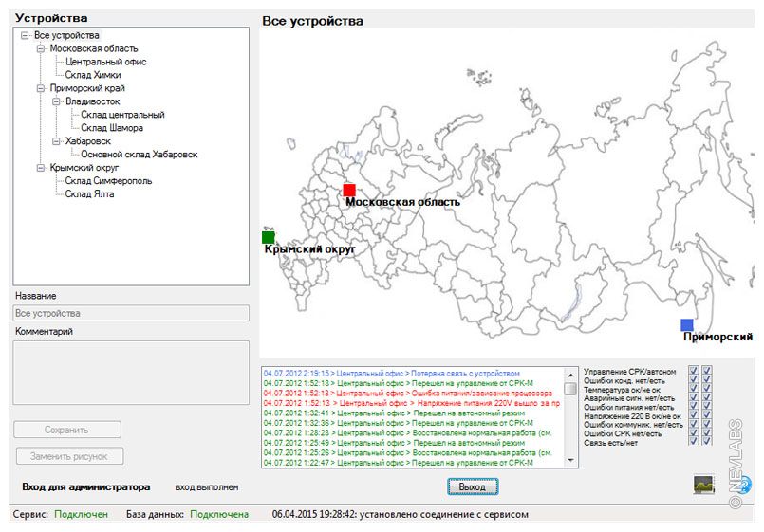Viewport: 764px width, 532px height.
Task: Click the blue Приморский map marker
Action: point(687,325)
